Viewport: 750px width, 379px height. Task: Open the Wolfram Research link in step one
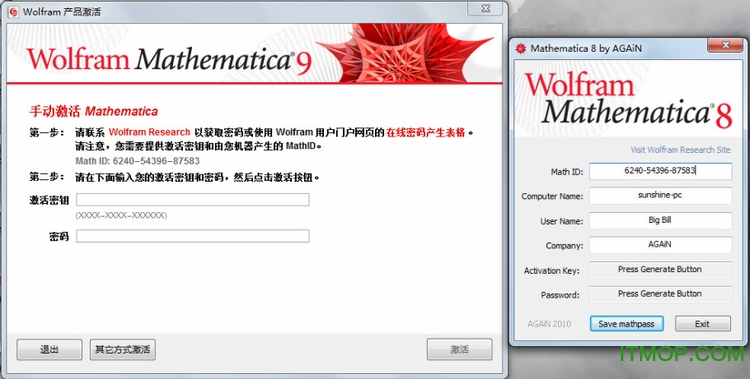[x=149, y=132]
